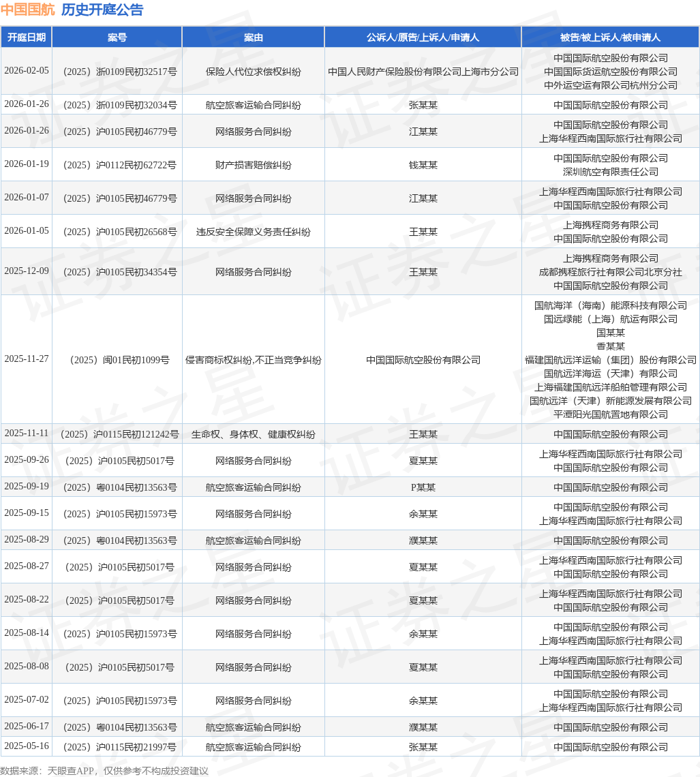Click the 案号 column header
700x777 pixels.
pyautogui.click(x=117, y=37)
